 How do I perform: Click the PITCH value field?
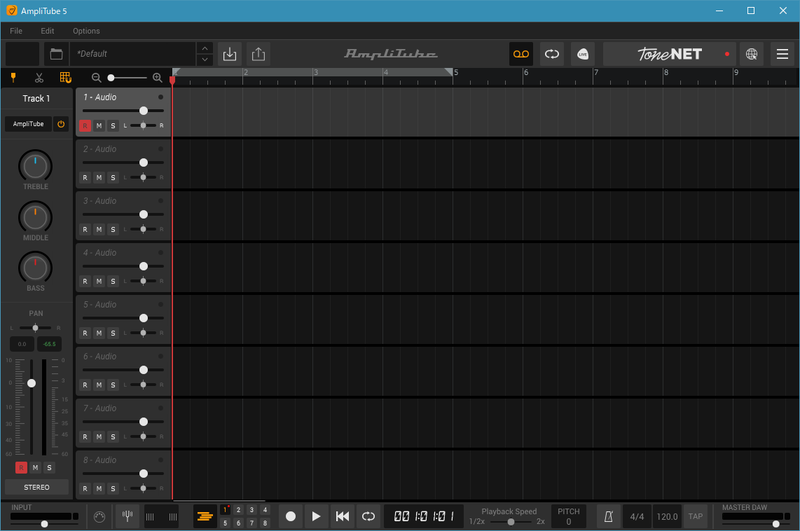click(568, 522)
